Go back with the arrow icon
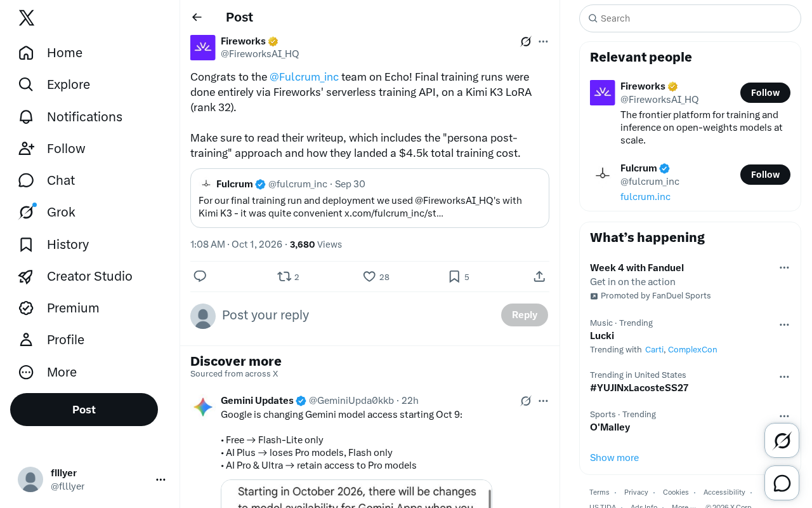The height and width of the screenshot is (508, 812). (197, 17)
